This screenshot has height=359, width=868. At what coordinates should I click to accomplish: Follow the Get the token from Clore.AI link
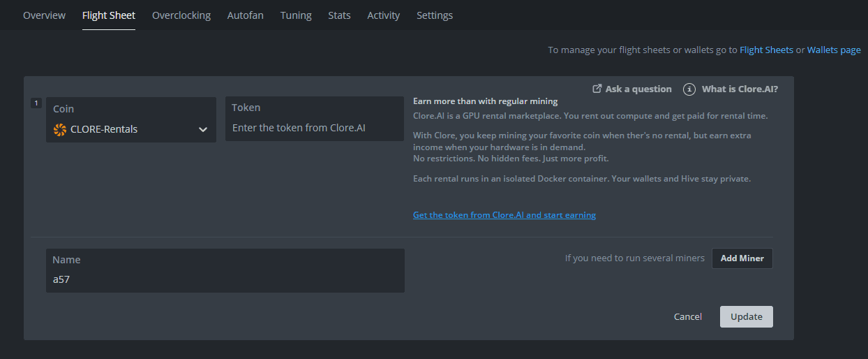[x=504, y=215]
